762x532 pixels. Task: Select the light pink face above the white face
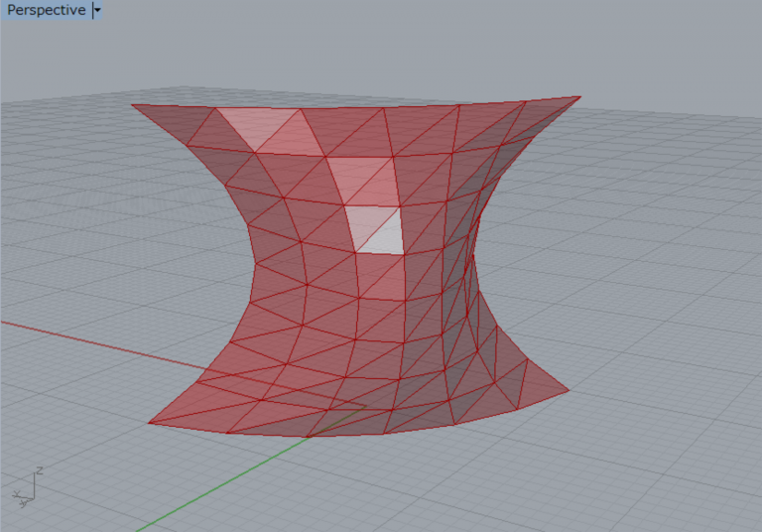[x=361, y=179]
